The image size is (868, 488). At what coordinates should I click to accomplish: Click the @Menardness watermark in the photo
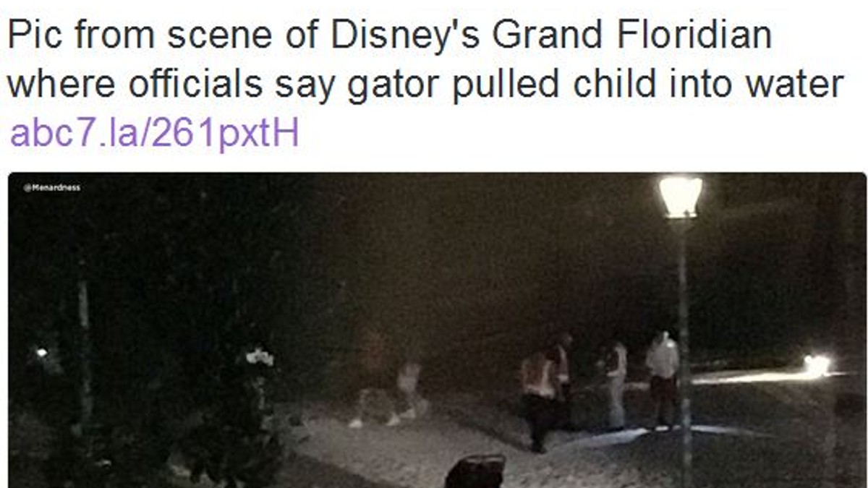[51, 188]
